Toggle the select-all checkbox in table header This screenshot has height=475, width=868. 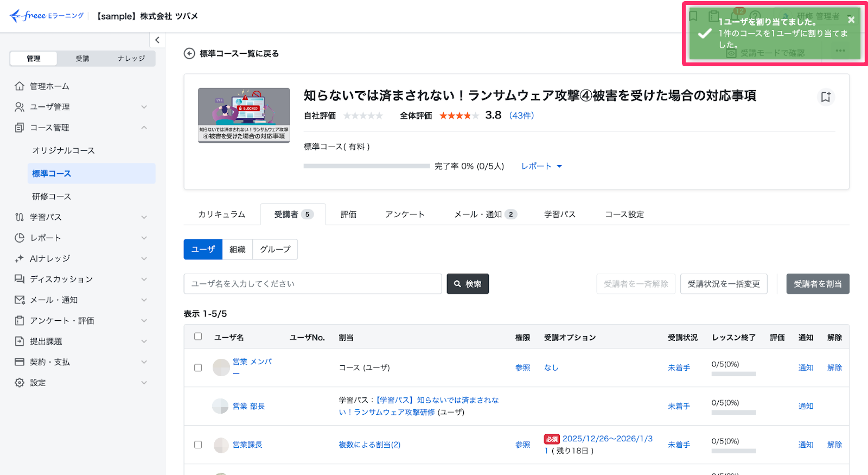coord(198,337)
